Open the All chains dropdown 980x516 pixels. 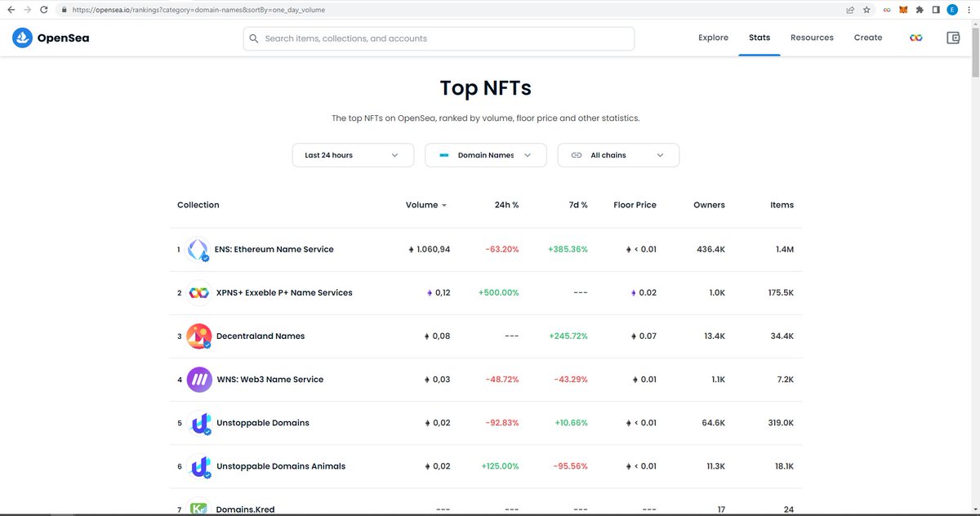[618, 155]
